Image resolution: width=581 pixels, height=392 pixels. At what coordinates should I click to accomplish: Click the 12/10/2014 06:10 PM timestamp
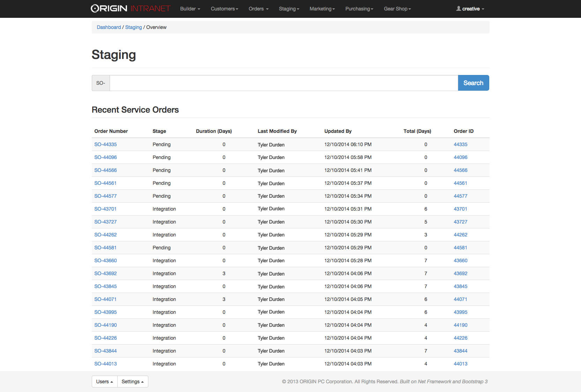[x=348, y=144]
